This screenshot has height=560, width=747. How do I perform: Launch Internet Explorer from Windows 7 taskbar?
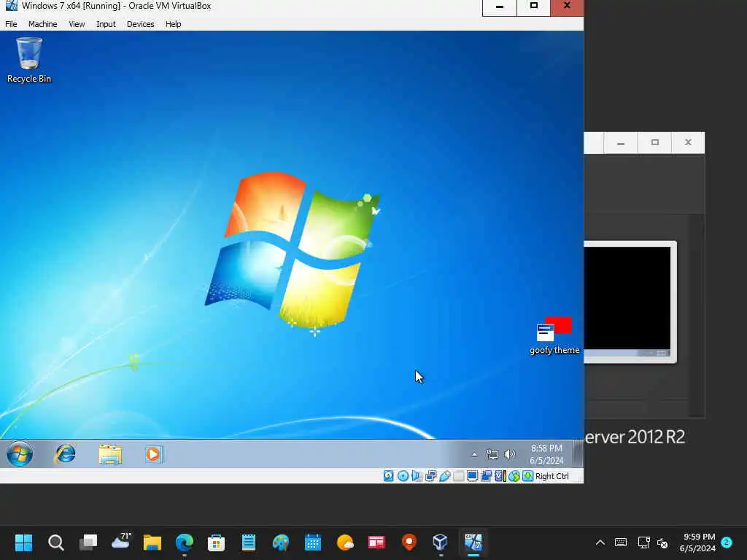pyautogui.click(x=65, y=454)
